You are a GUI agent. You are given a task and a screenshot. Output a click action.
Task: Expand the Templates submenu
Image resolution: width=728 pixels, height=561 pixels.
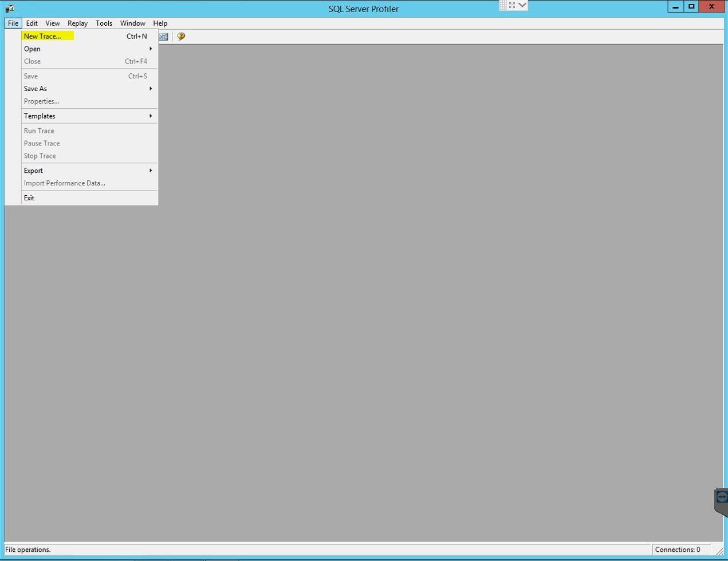click(x=89, y=116)
